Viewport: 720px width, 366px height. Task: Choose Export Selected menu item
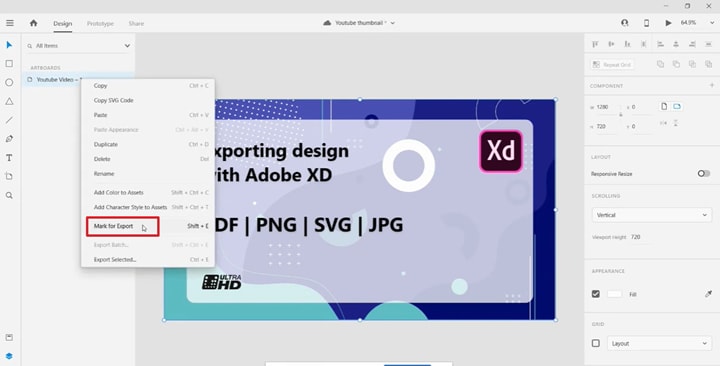pyautogui.click(x=148, y=259)
